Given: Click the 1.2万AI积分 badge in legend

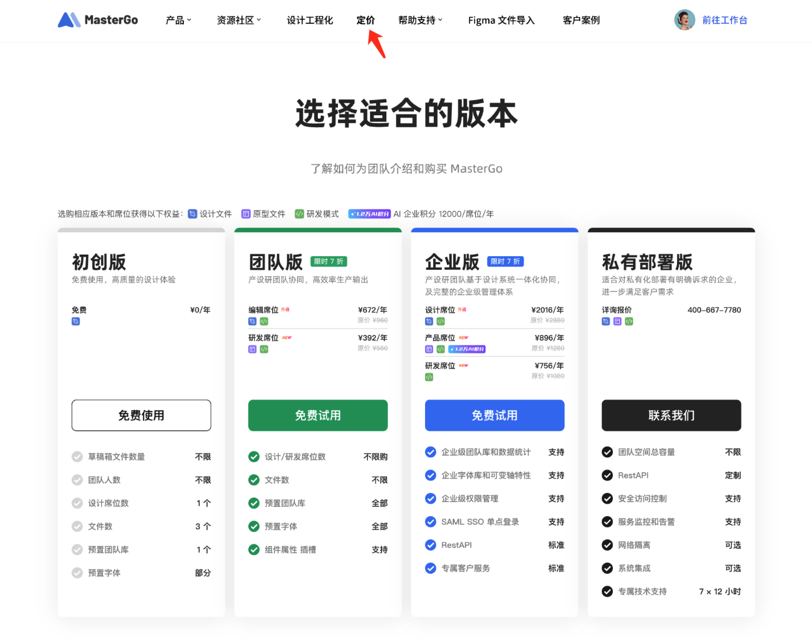Looking at the screenshot, I should pyautogui.click(x=369, y=214).
